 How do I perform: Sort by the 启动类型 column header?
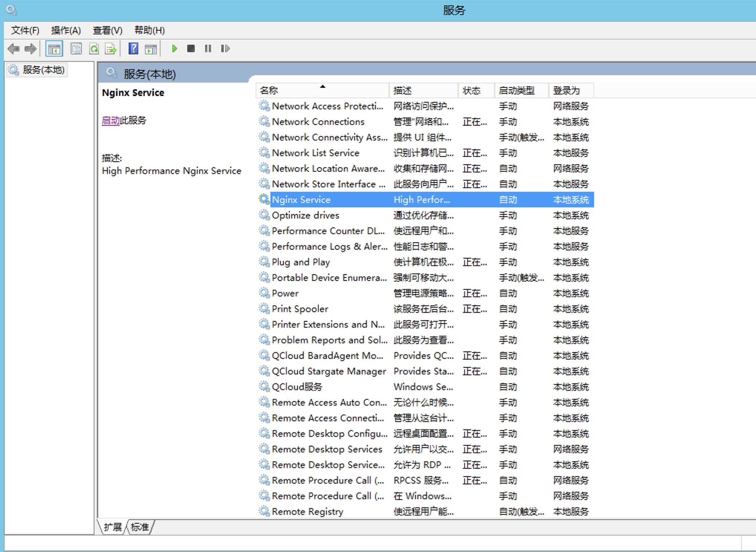pyautogui.click(x=517, y=91)
